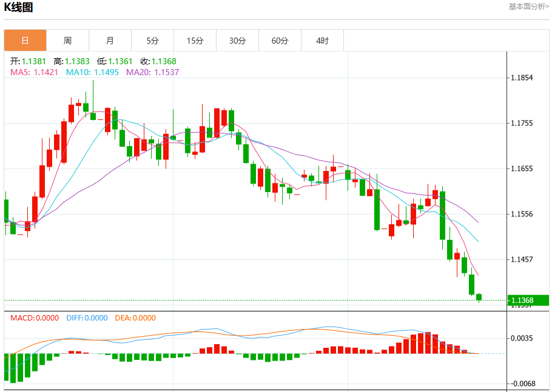This screenshot has width=552, height=392.
Task: Open the 基本面分析 link
Action: [529, 6]
